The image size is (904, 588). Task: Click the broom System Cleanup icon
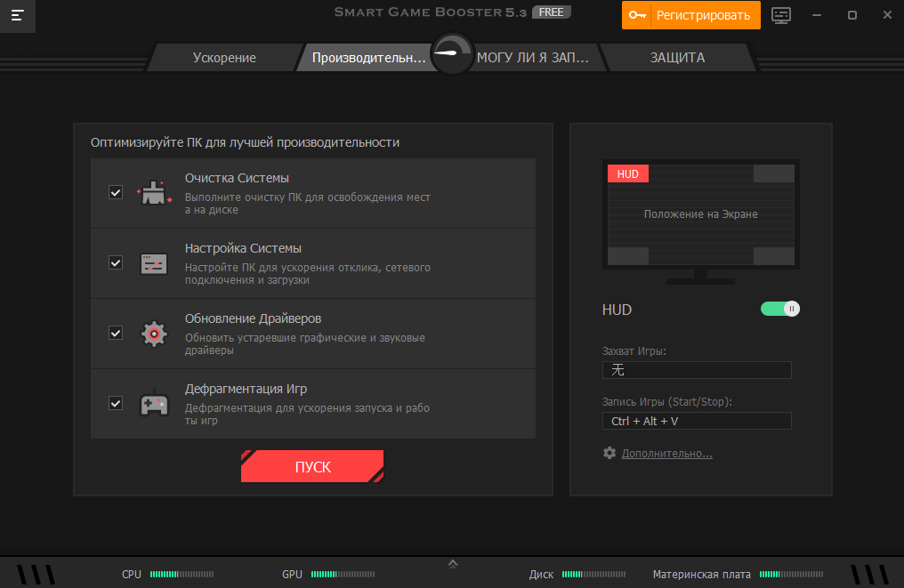pyautogui.click(x=154, y=192)
